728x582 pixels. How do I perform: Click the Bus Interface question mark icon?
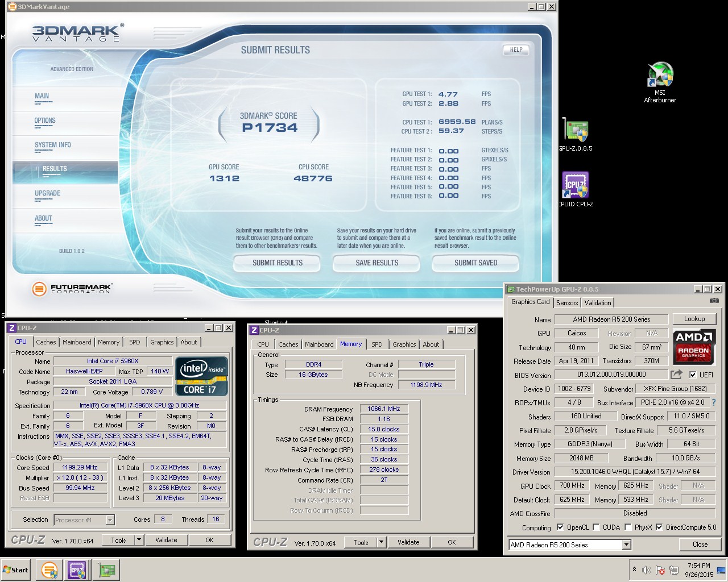[714, 402]
